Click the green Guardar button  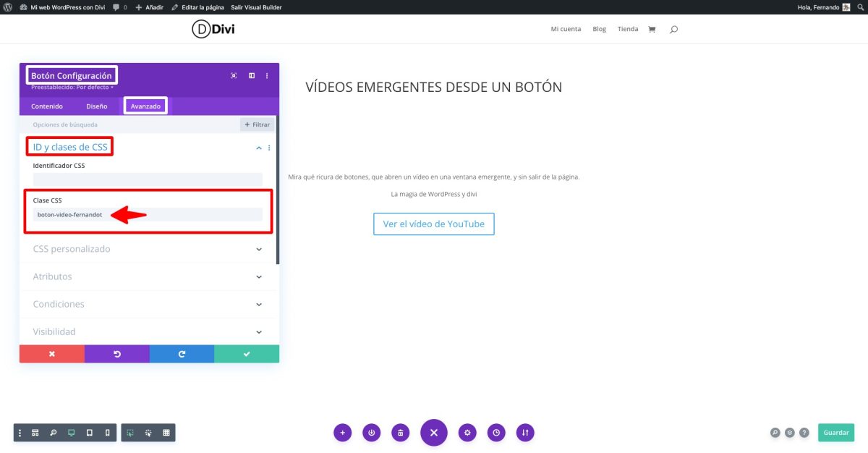coord(836,432)
